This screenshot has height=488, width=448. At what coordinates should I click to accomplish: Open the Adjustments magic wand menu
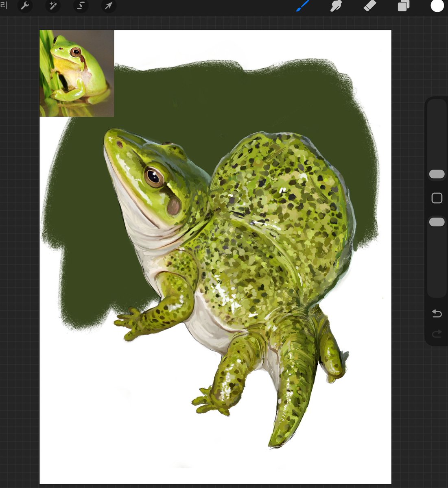point(53,6)
